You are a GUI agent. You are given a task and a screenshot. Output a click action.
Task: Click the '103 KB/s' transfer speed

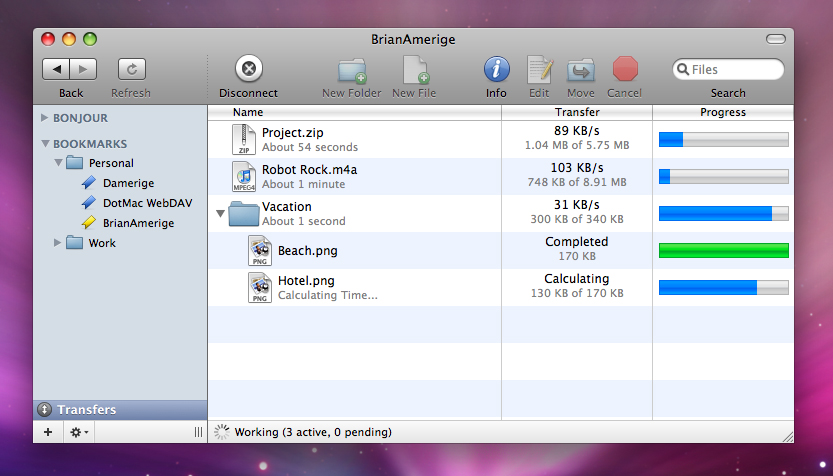click(x=577, y=168)
